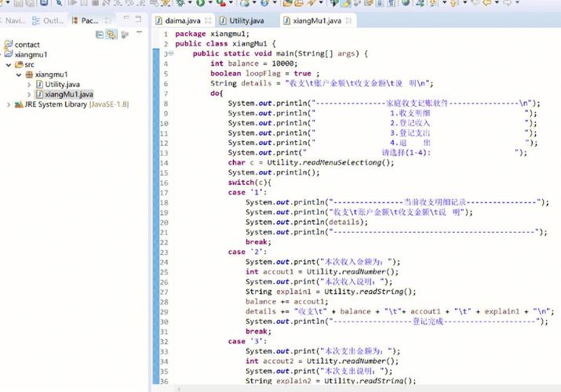Click the Collapse All icon in Package Explorer
The width and height of the screenshot is (561, 392).
coord(100,34)
